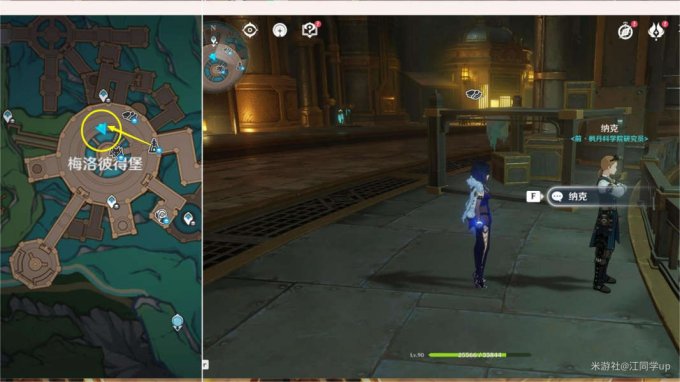
Task: Select the waypoint at the bottom of the circular hall
Action: 112,202
